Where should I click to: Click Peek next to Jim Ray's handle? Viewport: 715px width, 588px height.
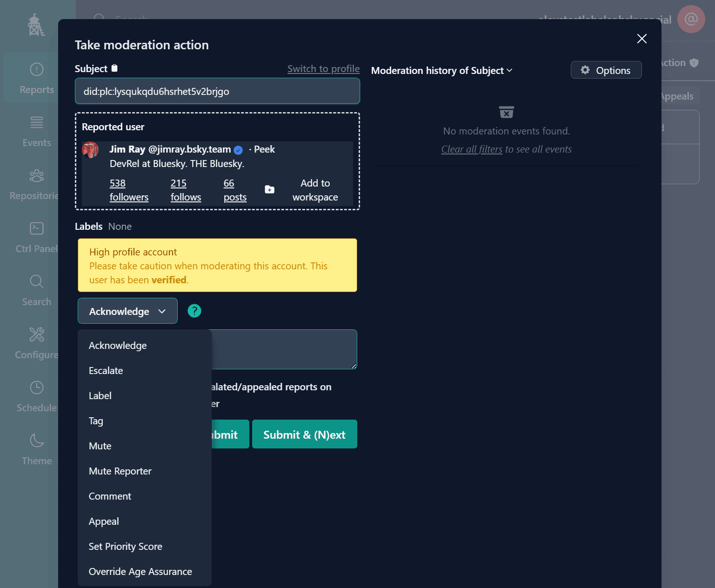pos(264,149)
